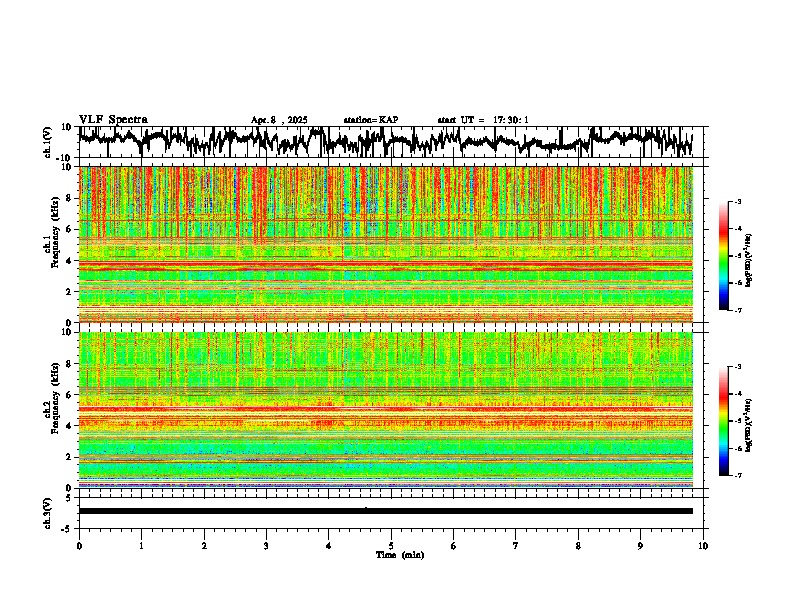Click the time axis tick label '0'
The width and height of the screenshot is (792, 612).
79,546
